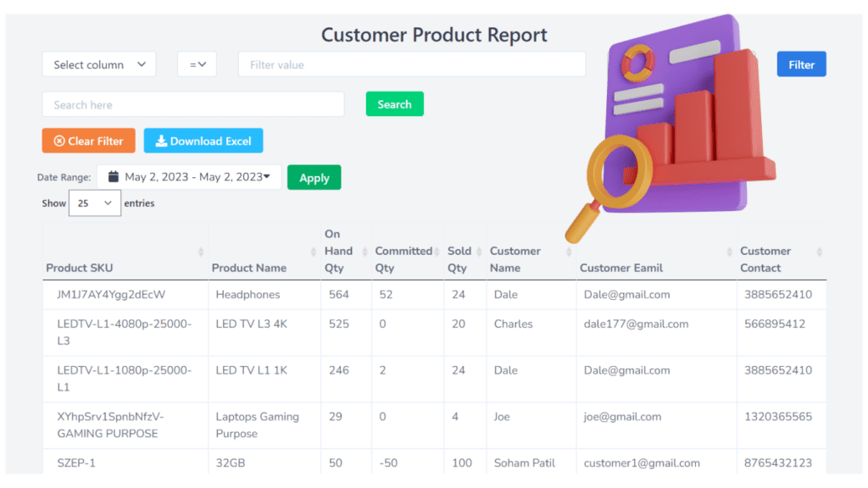Click the orange Clear Filter button

coord(88,141)
